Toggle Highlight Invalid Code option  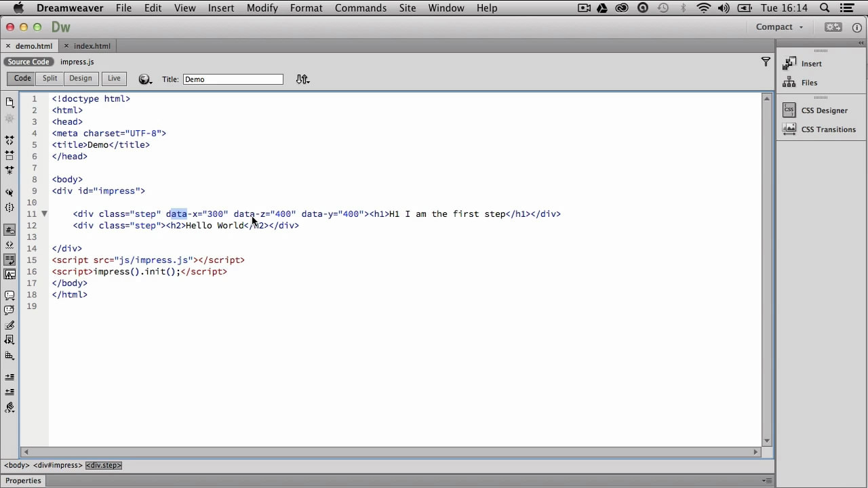pyautogui.click(x=9, y=245)
